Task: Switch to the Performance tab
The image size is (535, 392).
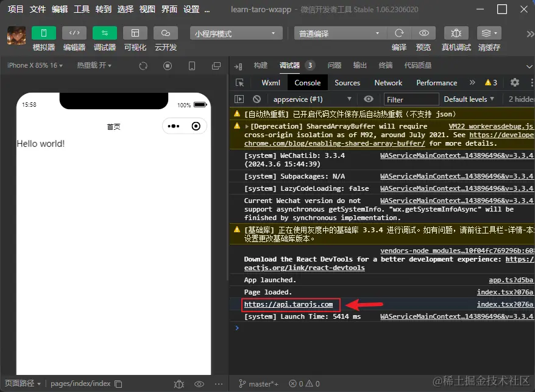Action: (437, 83)
